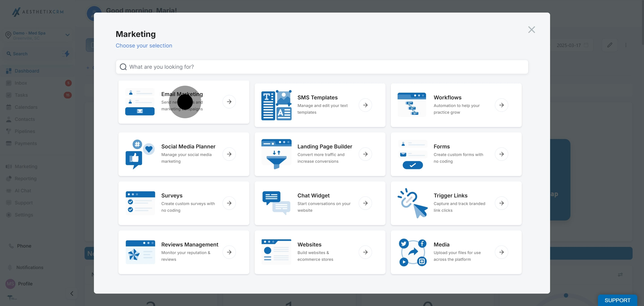Click the Websites card arrow icon
This screenshot has height=306, width=644.
[x=365, y=252]
